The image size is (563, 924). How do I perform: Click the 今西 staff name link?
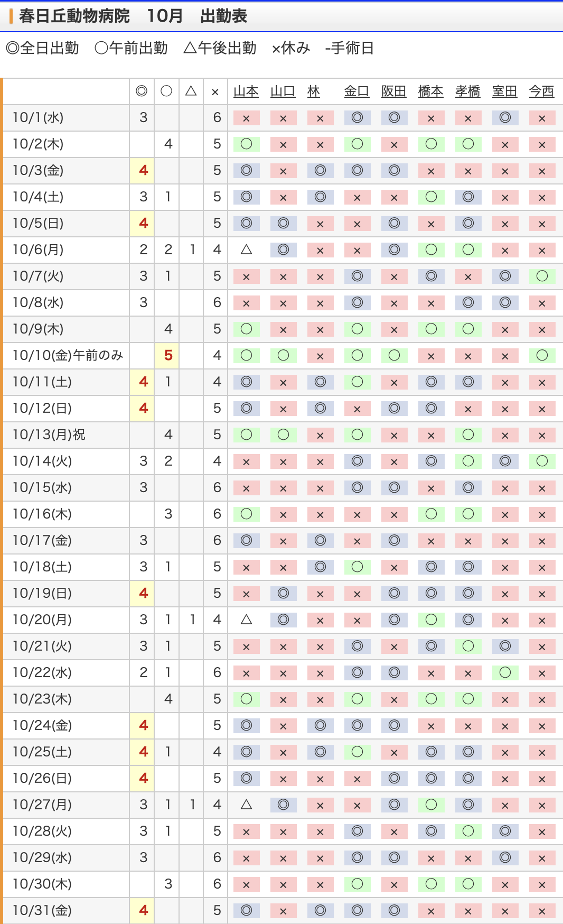[x=541, y=91]
